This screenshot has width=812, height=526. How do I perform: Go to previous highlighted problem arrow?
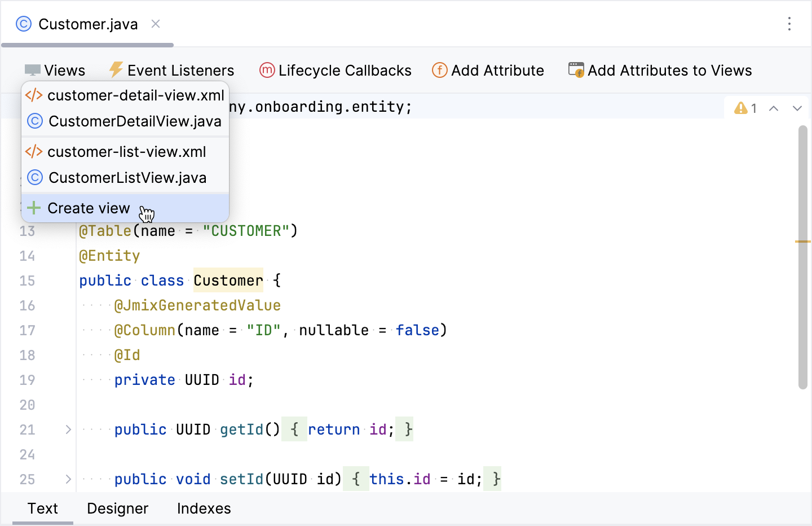point(774,108)
